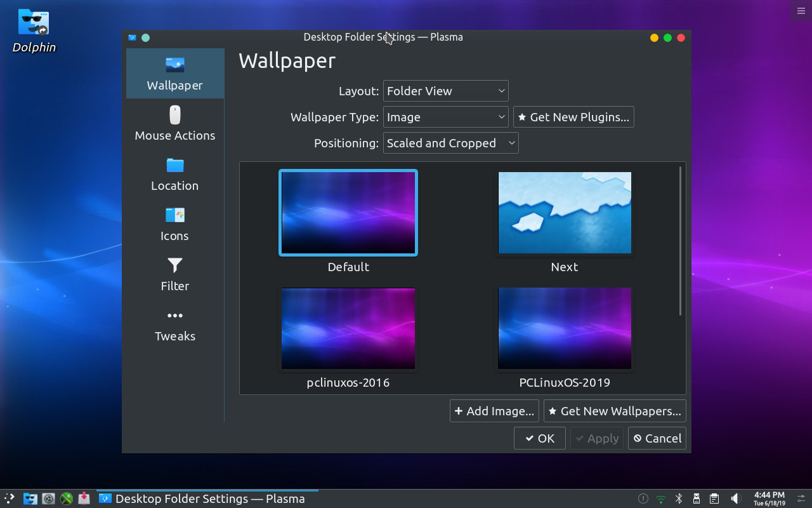Select the Wallpaper tab in sidebar

coord(175,74)
